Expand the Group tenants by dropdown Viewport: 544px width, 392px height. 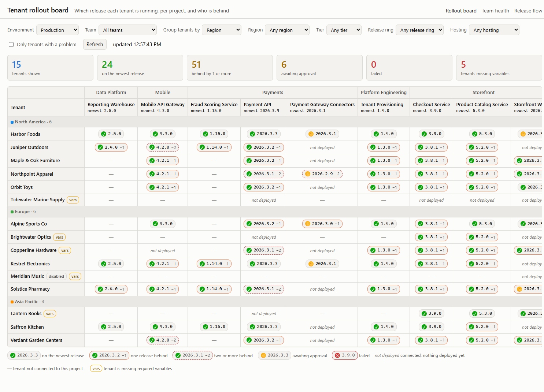tap(221, 30)
